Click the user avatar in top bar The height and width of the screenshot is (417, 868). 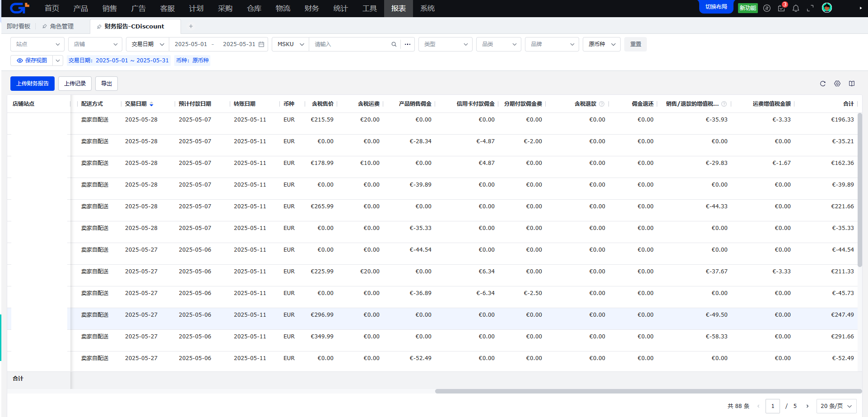[x=826, y=8]
